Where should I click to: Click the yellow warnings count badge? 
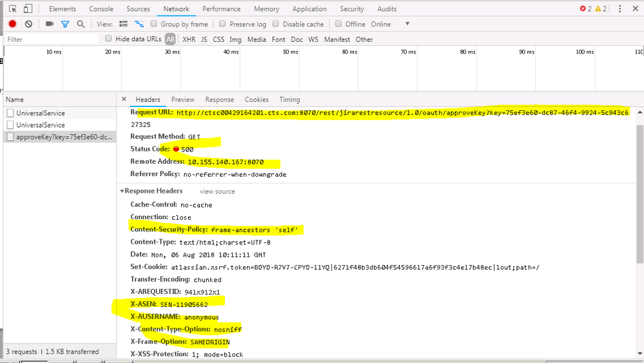pyautogui.click(x=601, y=8)
